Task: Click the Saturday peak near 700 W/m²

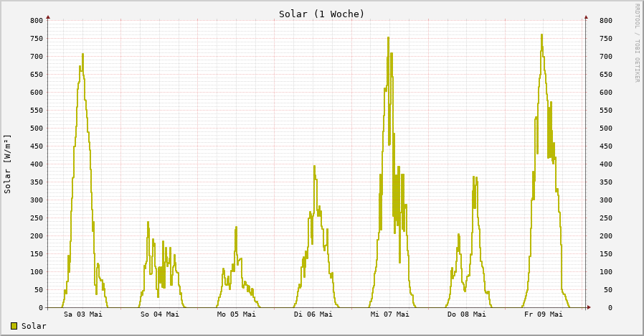Action: 82,55
